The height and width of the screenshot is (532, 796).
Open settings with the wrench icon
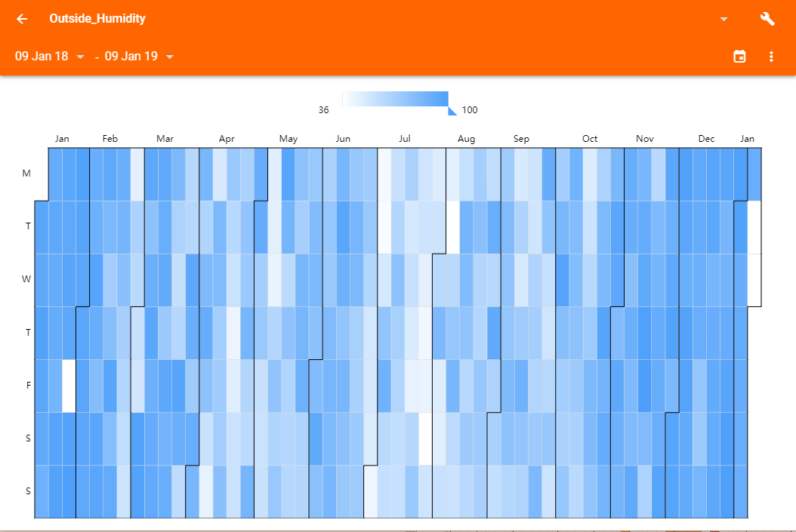(x=767, y=19)
